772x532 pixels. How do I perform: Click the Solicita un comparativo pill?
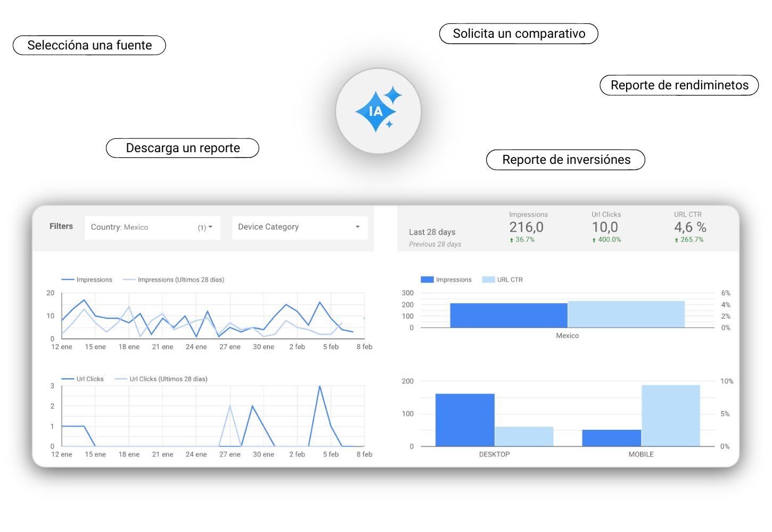pos(519,34)
